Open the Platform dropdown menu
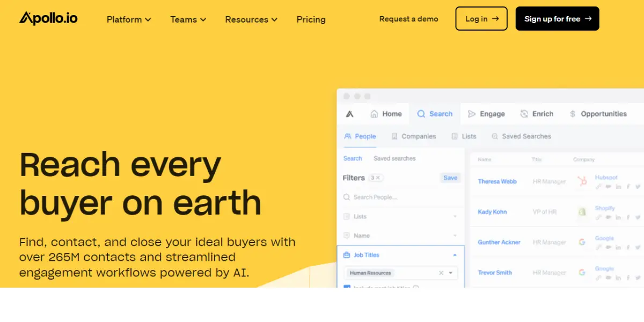 [x=129, y=19]
